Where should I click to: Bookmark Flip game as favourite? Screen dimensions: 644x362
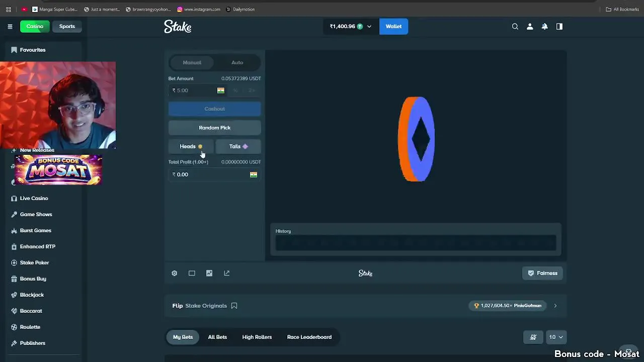[x=234, y=306]
